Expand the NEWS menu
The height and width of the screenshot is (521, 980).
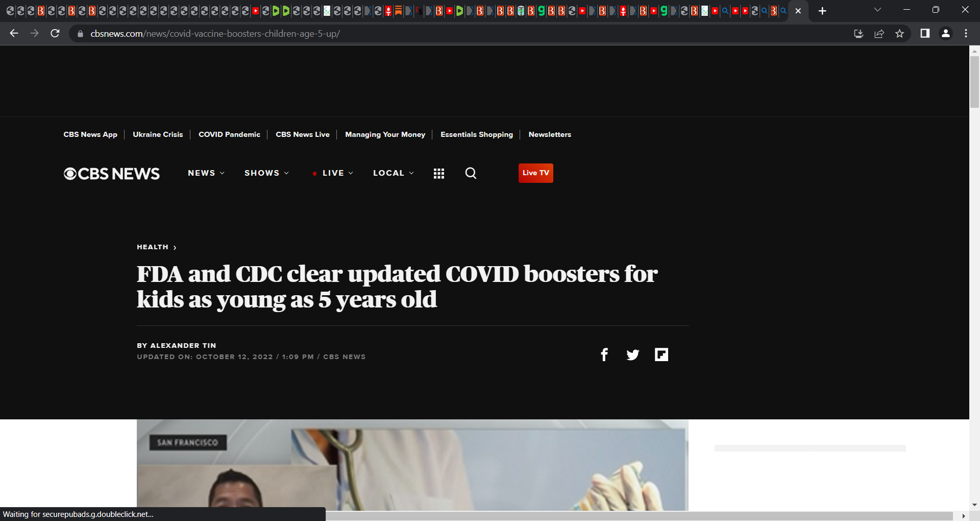206,173
